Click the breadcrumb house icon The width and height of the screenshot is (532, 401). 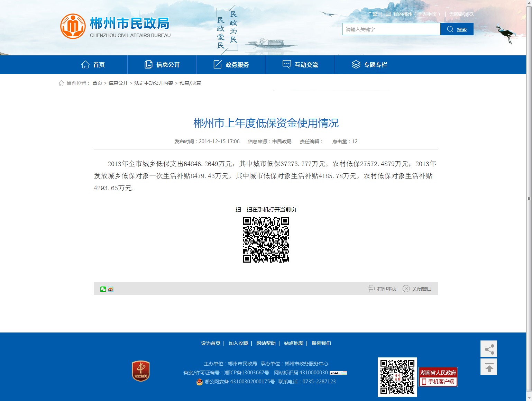click(61, 83)
